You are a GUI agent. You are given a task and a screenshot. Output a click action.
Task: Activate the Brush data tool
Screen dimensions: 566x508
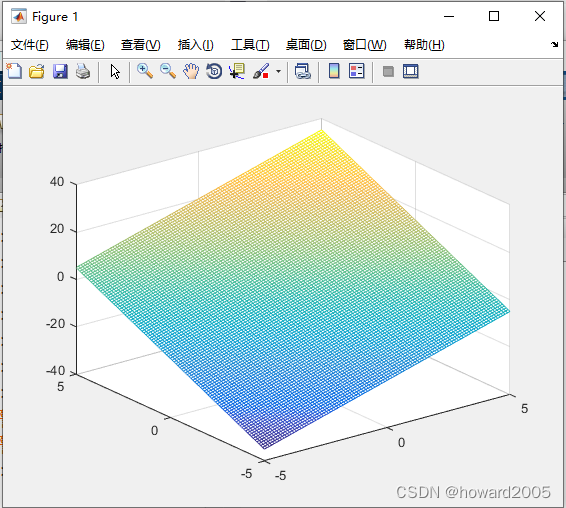[261, 71]
